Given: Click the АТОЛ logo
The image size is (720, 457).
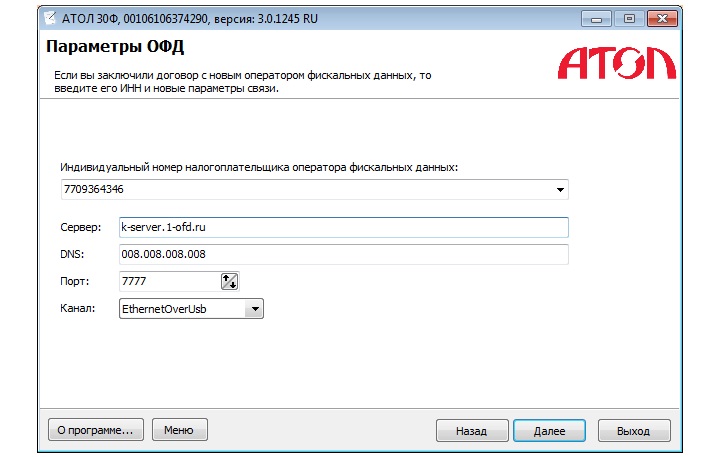Looking at the screenshot, I should coord(616,62).
